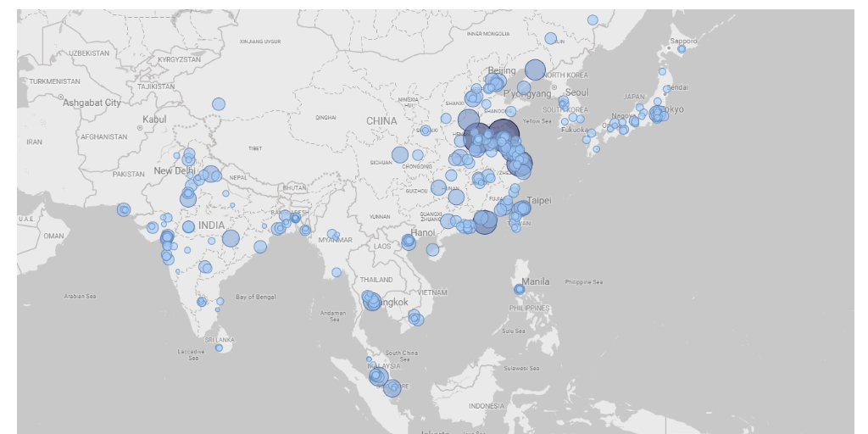Select the Kabul city label
The image size is (868, 434).
tap(154, 119)
